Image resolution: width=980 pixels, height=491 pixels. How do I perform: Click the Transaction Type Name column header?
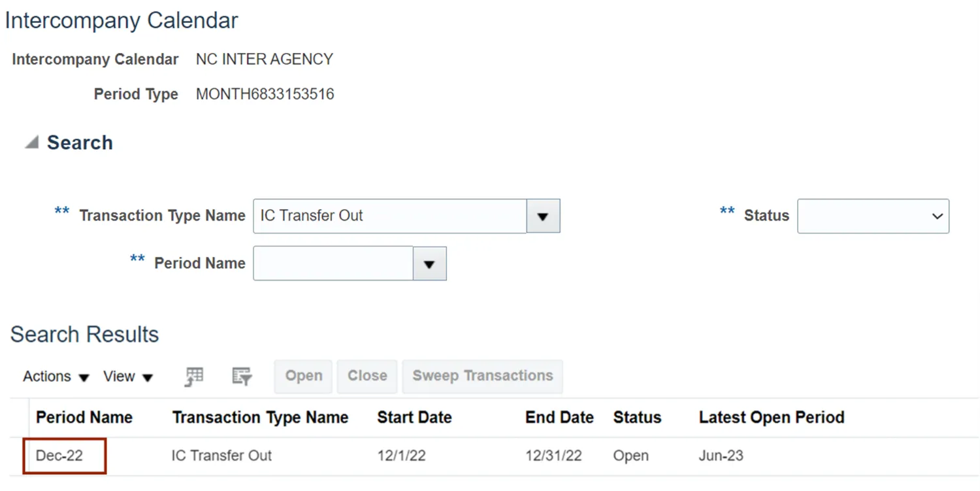click(x=260, y=418)
